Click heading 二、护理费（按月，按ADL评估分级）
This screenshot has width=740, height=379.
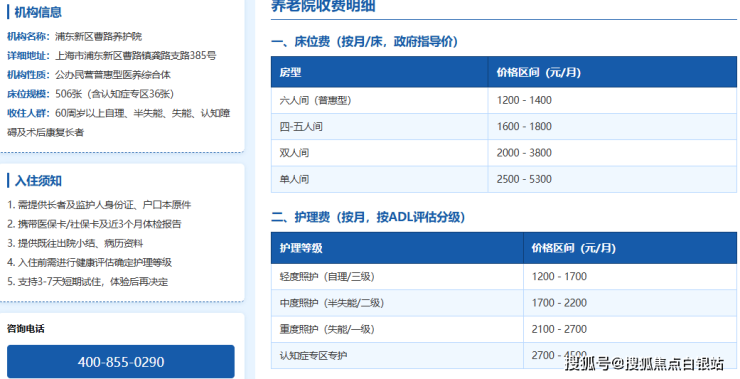point(368,217)
